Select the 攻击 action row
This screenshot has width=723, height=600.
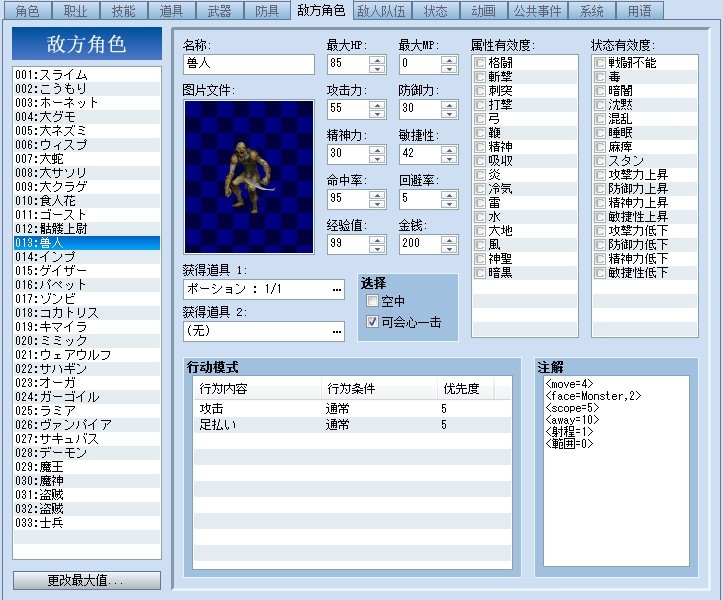click(352, 409)
